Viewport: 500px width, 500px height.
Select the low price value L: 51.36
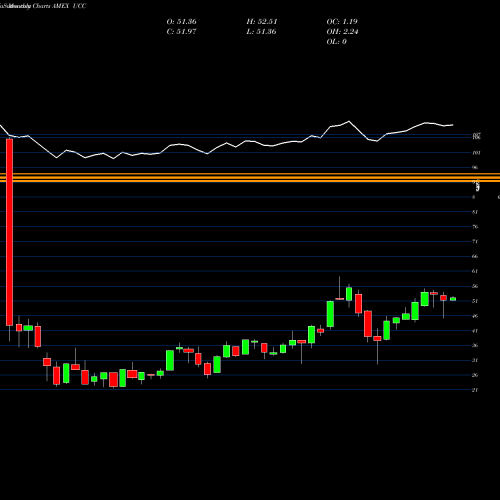click(x=262, y=32)
